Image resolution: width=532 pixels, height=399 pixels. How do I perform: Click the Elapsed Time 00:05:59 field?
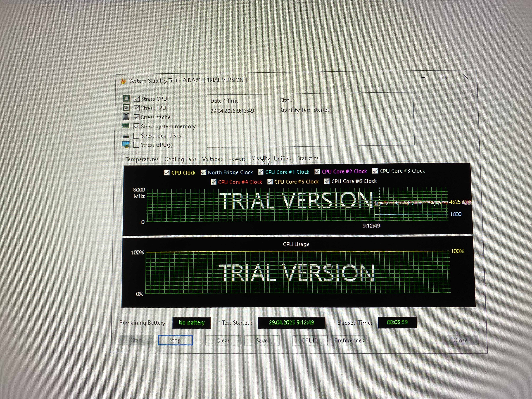click(397, 322)
